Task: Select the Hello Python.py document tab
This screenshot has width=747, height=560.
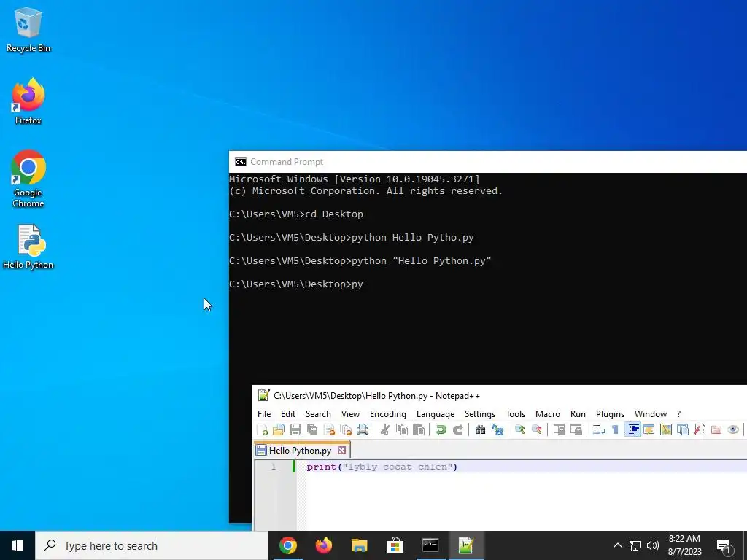Action: (x=300, y=451)
